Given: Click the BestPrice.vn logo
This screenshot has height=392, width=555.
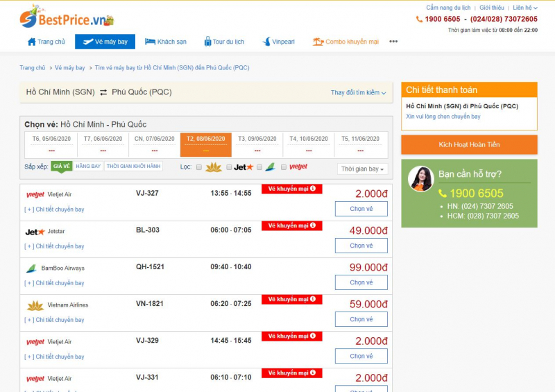Looking at the screenshot, I should pyautogui.click(x=67, y=17).
